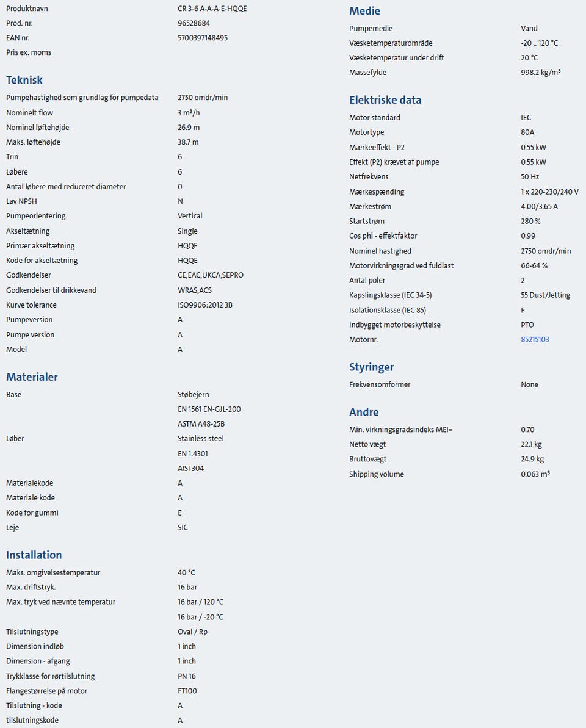The width and height of the screenshot is (586, 728).
Task: Click the rated voltage value 1 x 220-230/240 V
Action: 549,192
